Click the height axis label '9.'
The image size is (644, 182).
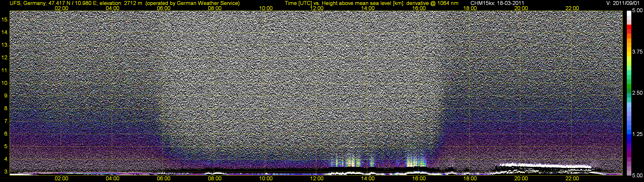[x=6, y=96]
